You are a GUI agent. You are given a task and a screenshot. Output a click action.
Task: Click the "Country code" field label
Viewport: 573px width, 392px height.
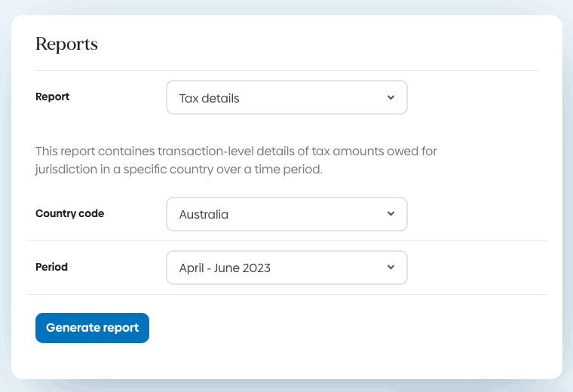pyautogui.click(x=70, y=213)
